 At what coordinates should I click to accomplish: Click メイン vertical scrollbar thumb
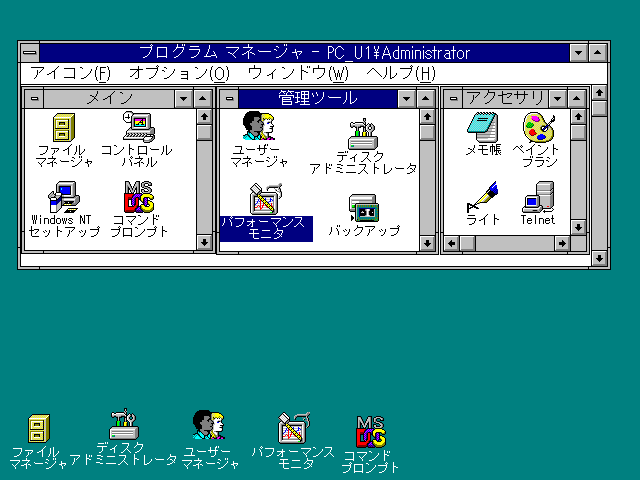point(204,133)
